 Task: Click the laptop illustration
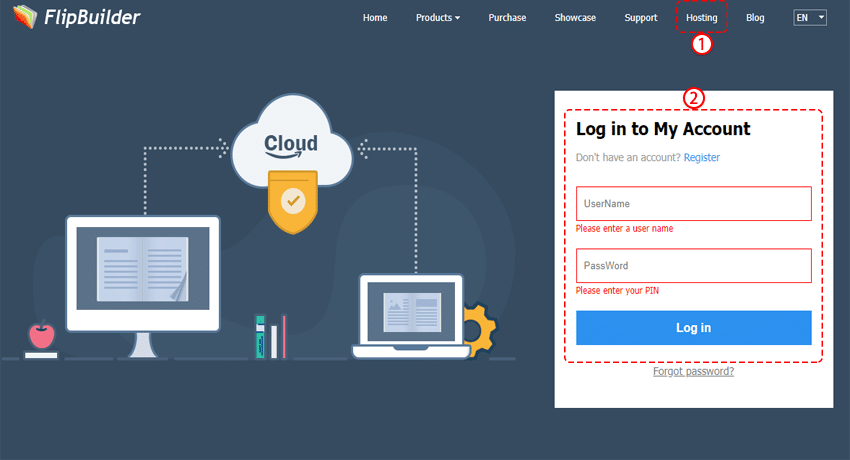(411, 317)
